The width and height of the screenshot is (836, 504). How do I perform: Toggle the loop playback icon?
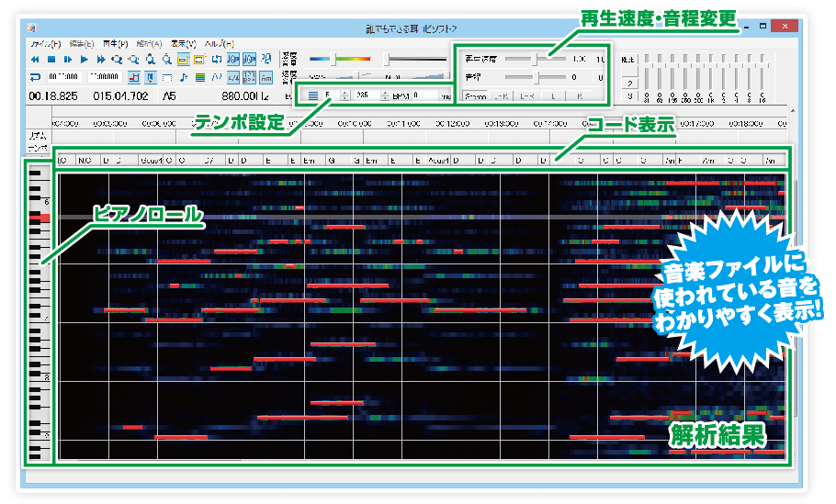click(35, 77)
